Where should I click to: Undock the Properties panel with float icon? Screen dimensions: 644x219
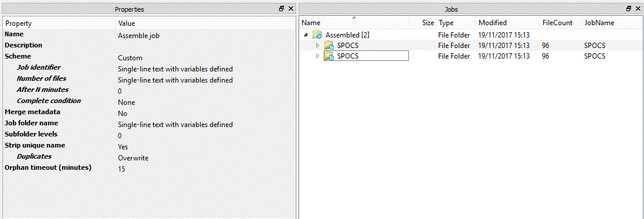point(282,9)
